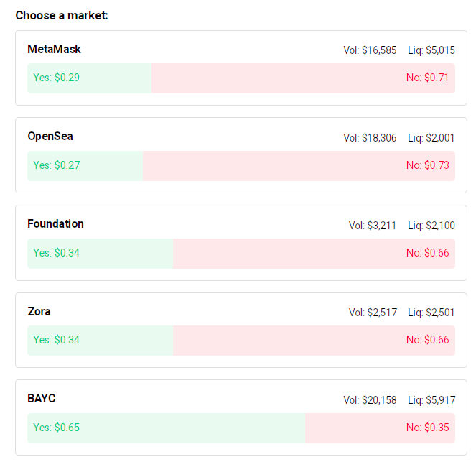Buy Yes at $0.29 on MetaMask
This screenshot has height=462, width=476.
click(x=89, y=78)
